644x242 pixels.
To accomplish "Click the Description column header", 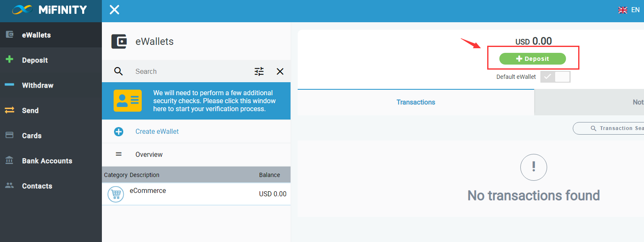I will click(145, 175).
